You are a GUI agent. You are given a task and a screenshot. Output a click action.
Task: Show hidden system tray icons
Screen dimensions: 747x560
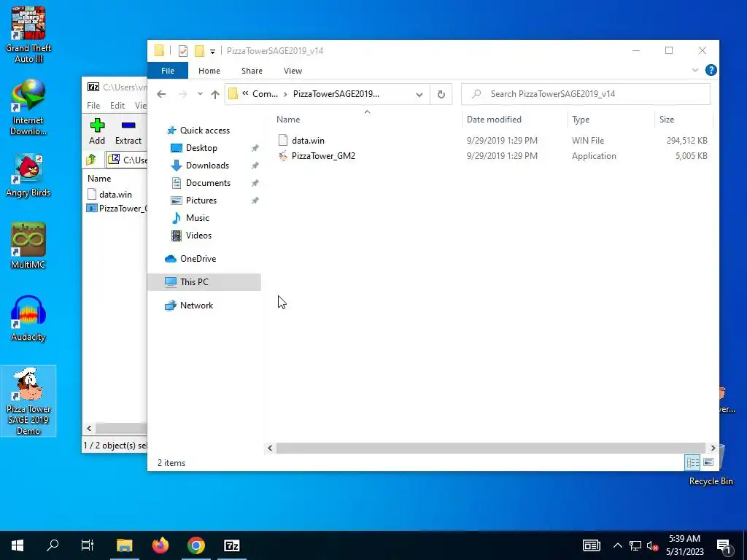pyautogui.click(x=617, y=545)
